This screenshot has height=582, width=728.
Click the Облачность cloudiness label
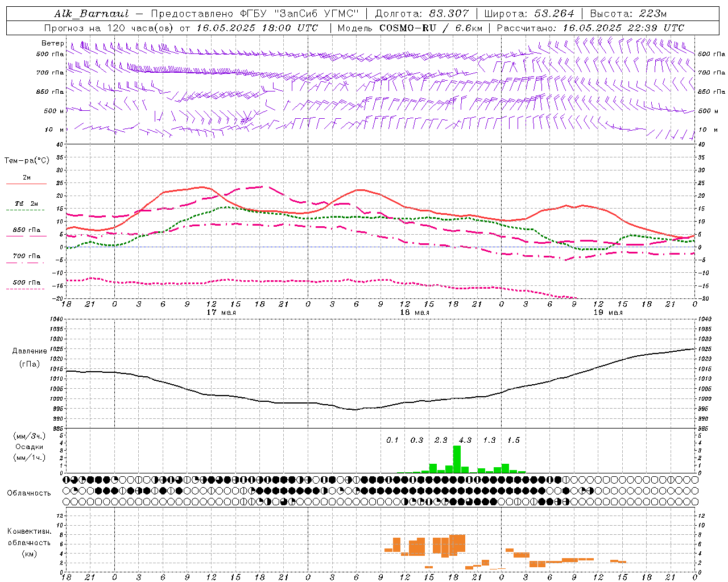coord(29,493)
